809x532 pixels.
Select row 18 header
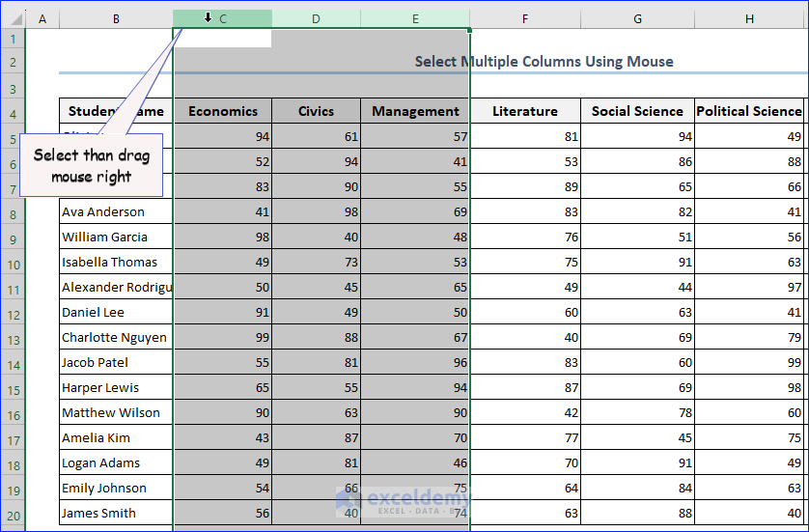pyautogui.click(x=13, y=463)
